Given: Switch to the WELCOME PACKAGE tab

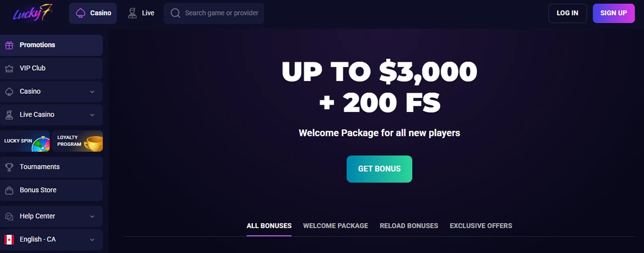Looking at the screenshot, I should coord(335,226).
